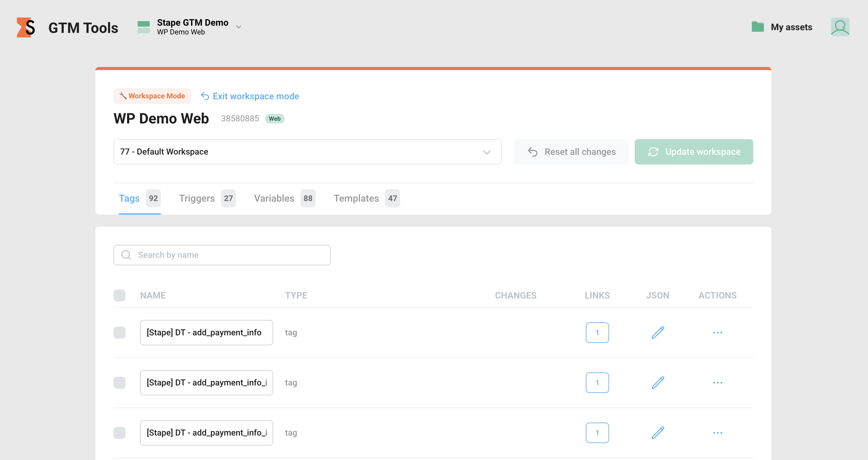This screenshot has height=460, width=868.
Task: Edit the name field [Stape] DT - add_payment_info
Action: [x=206, y=333]
